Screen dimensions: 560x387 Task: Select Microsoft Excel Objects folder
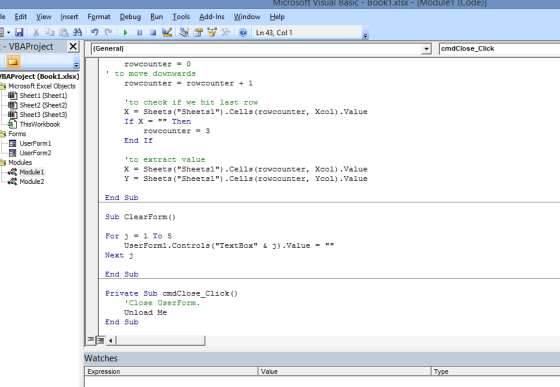coord(42,86)
